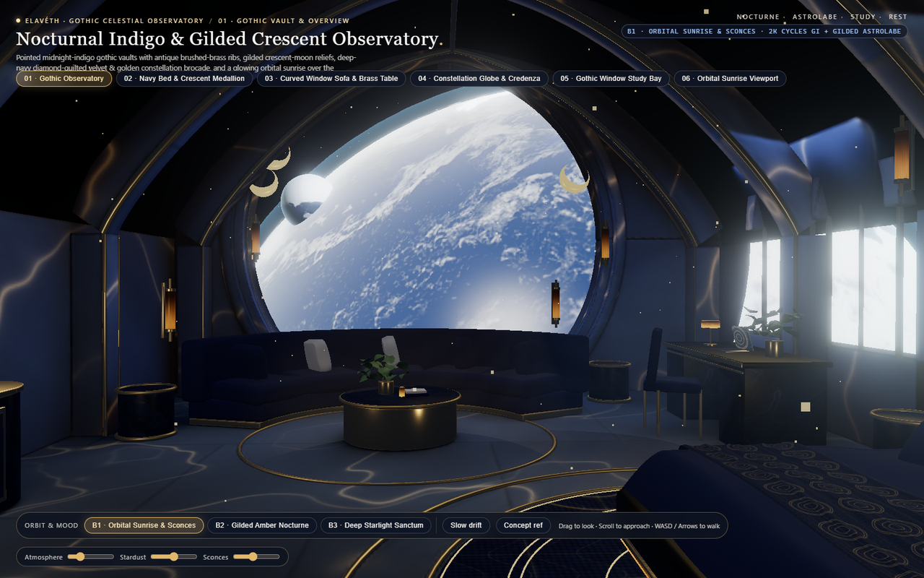
Task: Toggle the Concept ref button
Action: (x=523, y=525)
